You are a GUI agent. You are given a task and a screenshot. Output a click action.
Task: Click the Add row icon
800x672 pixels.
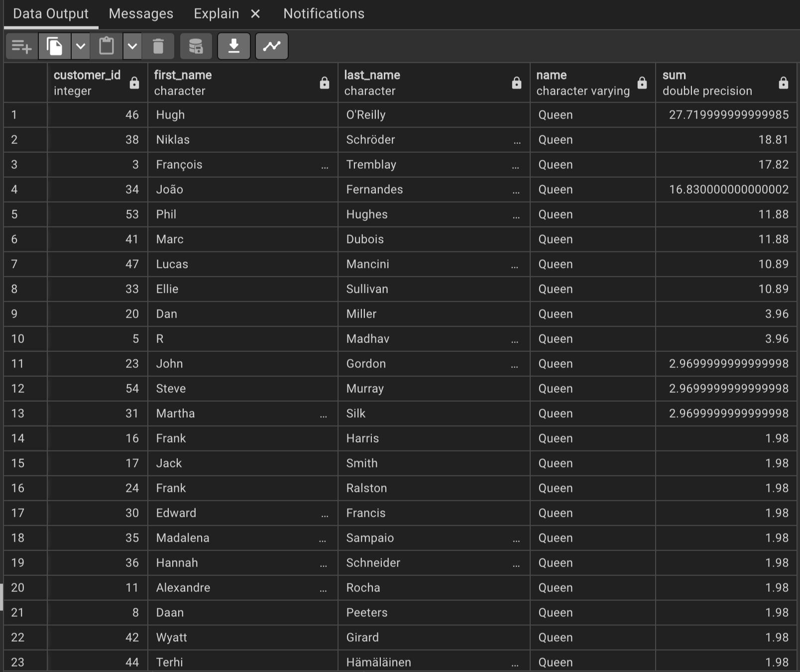click(21, 47)
